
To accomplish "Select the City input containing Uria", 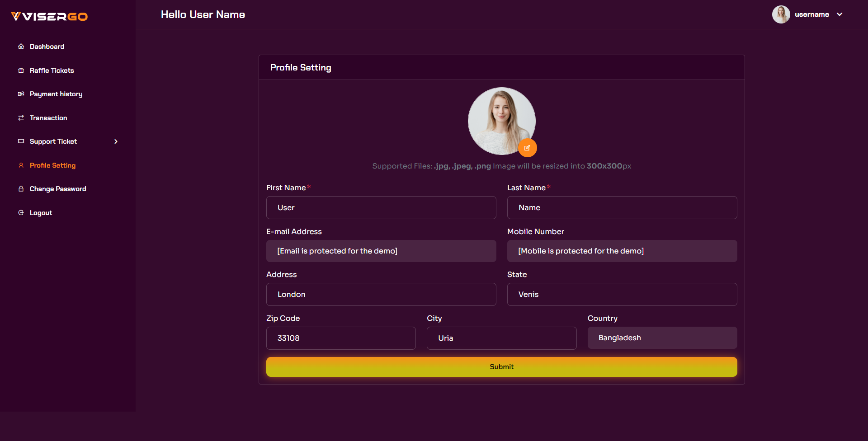I will (x=501, y=338).
